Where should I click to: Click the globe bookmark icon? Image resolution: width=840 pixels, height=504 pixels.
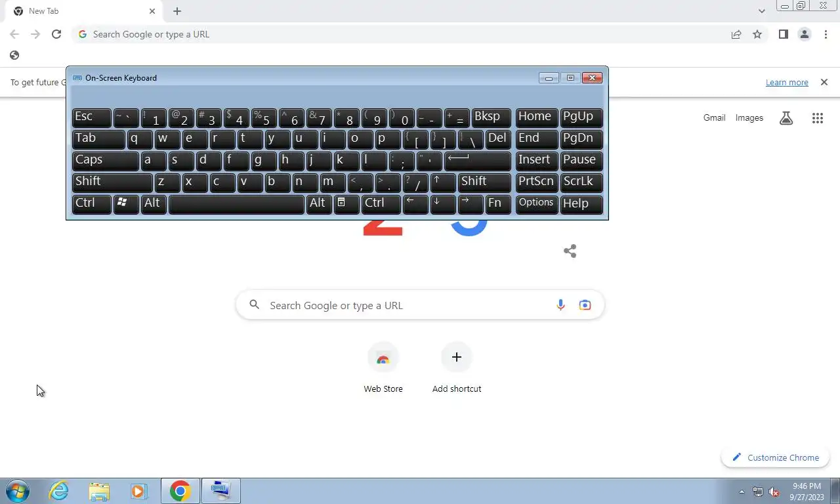[14, 55]
